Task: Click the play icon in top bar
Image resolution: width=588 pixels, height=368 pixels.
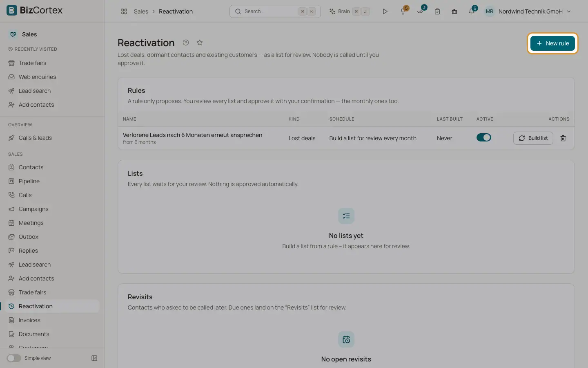Action: [385, 11]
